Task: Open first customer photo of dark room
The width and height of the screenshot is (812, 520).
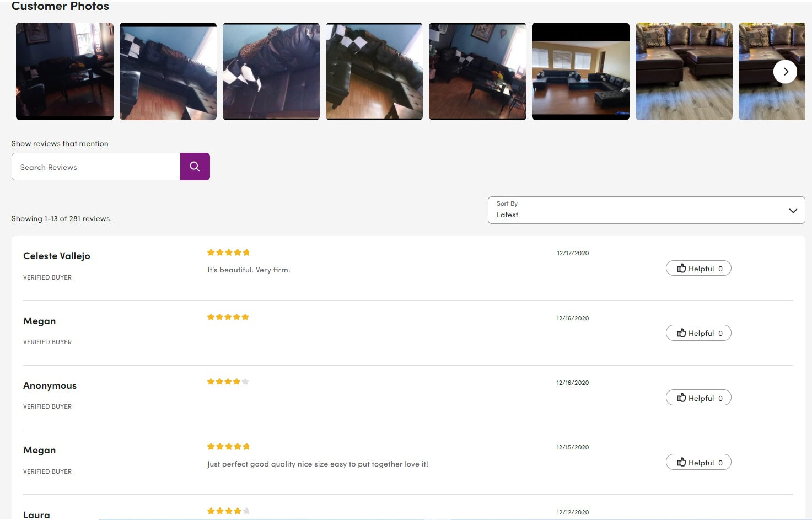Action: coord(64,71)
